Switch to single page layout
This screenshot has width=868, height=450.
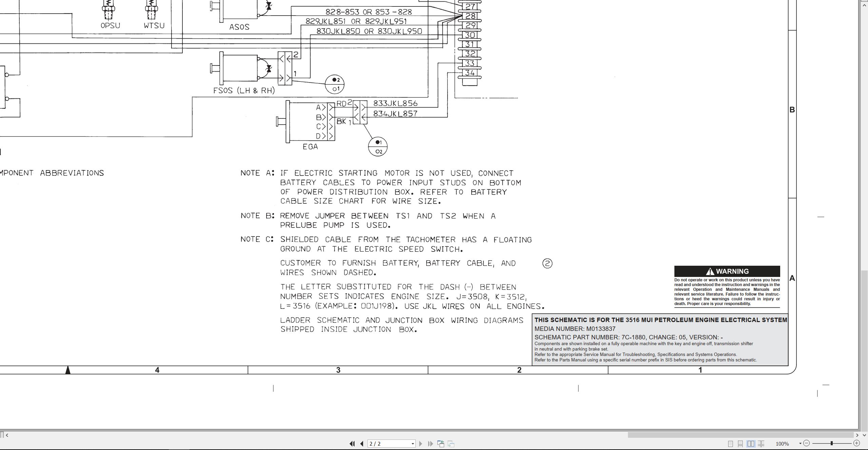click(730, 444)
